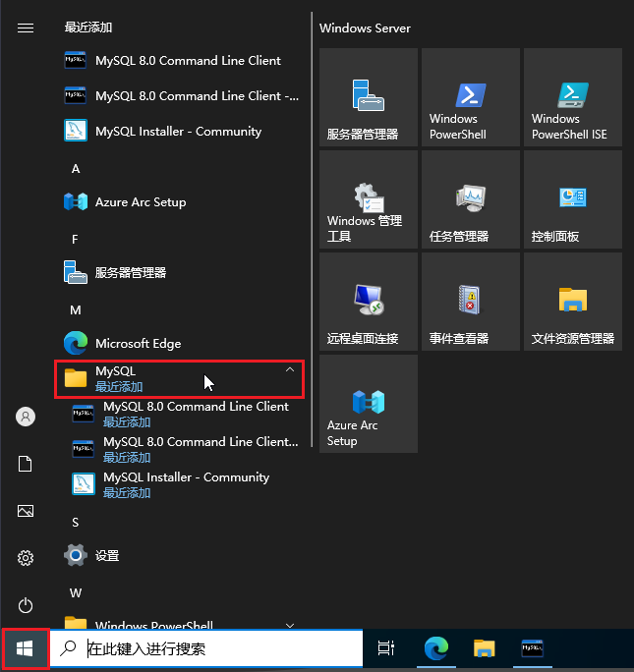
Task: Launch the Windows PowerShell tile
Action: [471, 97]
